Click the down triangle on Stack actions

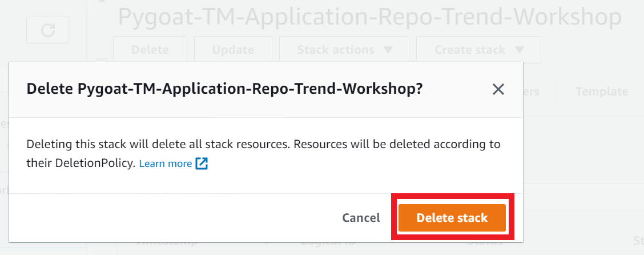pos(388,50)
